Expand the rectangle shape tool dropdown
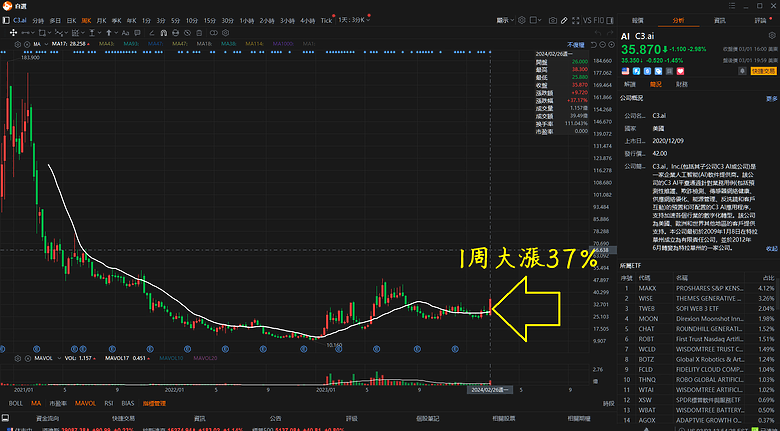780x431 pixels. (49, 33)
